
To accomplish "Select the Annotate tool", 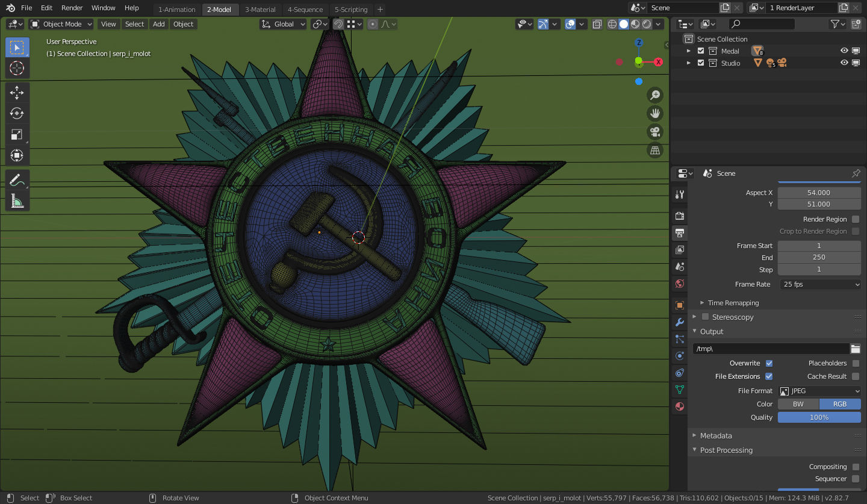I will pyautogui.click(x=17, y=180).
